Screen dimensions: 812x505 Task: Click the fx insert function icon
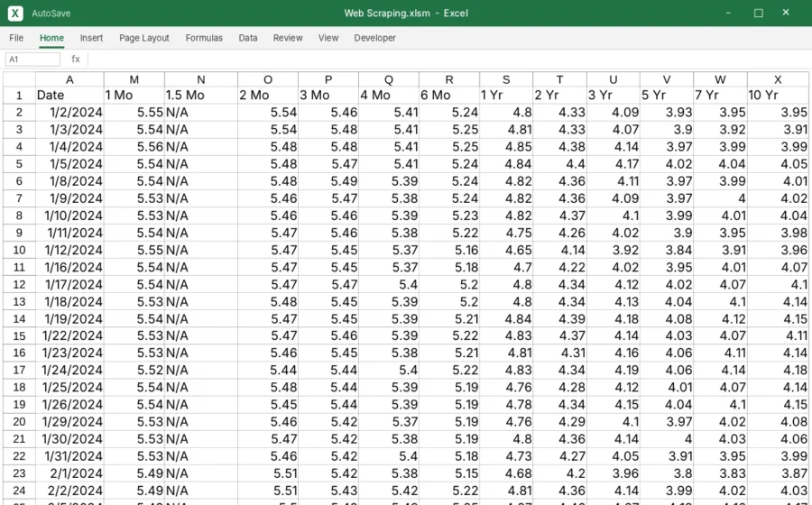click(76, 59)
